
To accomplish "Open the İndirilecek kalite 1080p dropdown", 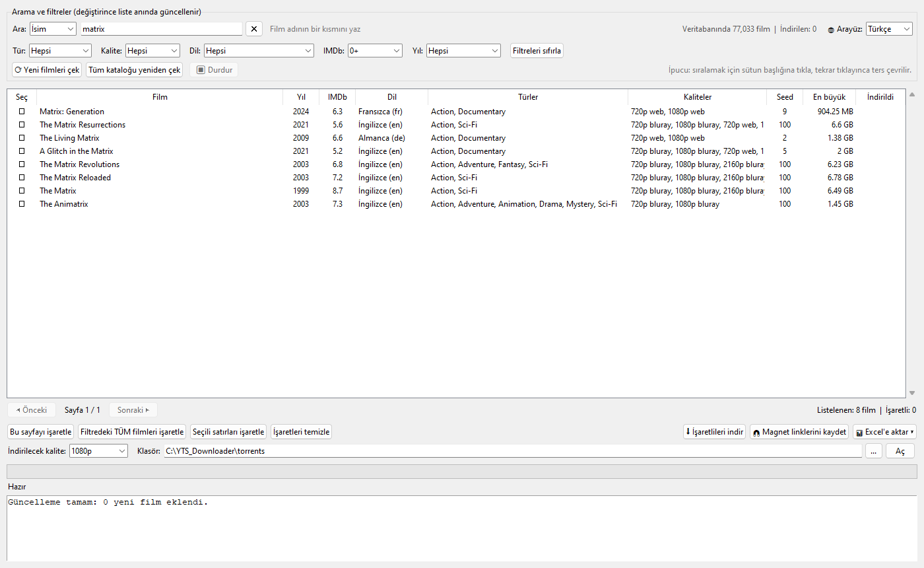I will 98,451.
